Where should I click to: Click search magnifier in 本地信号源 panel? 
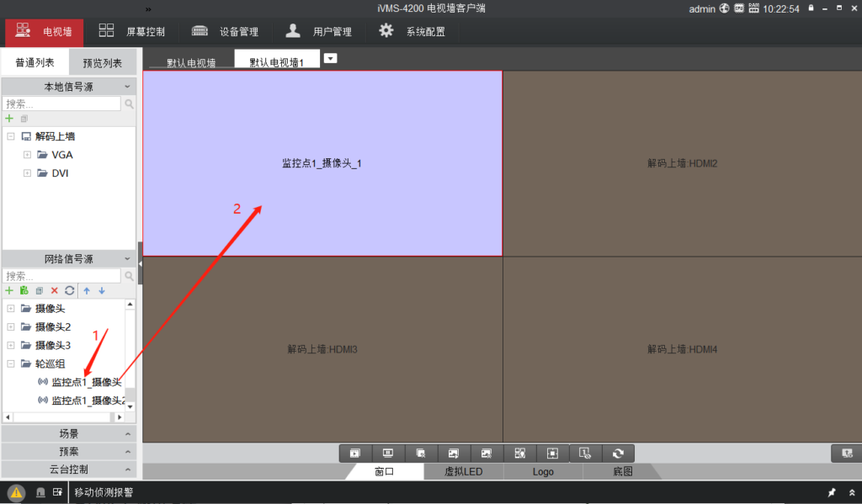click(x=130, y=104)
